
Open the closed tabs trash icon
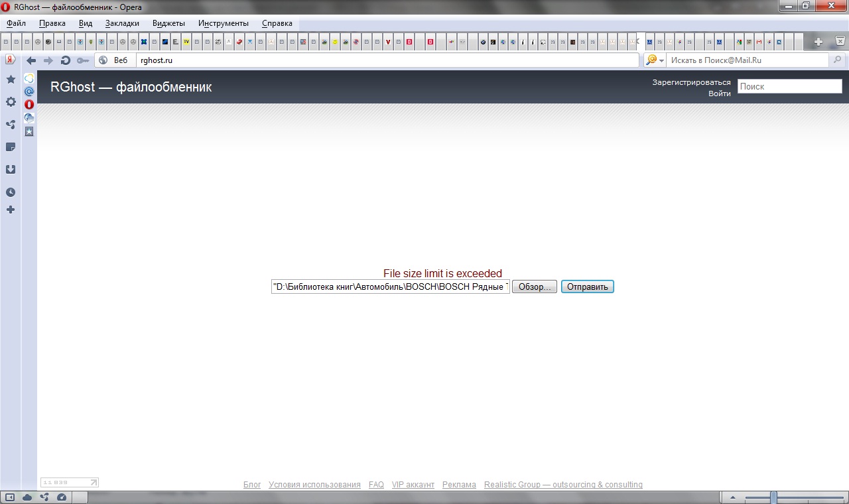pyautogui.click(x=840, y=41)
